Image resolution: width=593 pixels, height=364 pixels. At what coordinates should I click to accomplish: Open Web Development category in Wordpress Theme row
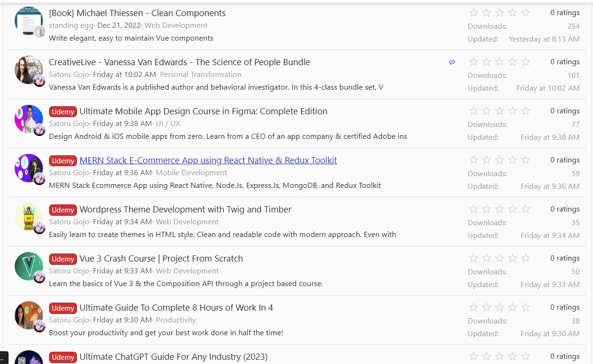(187, 222)
